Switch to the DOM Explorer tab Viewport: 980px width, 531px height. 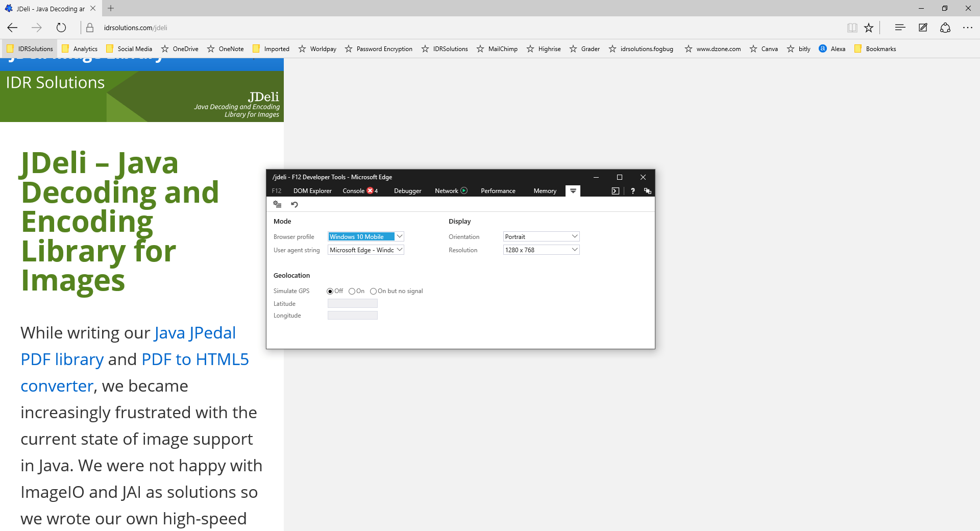(312, 191)
